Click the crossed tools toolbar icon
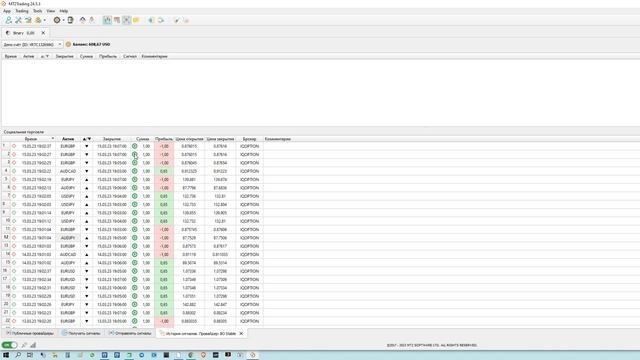Image resolution: width=640 pixels, height=360 pixels. tap(18, 20)
